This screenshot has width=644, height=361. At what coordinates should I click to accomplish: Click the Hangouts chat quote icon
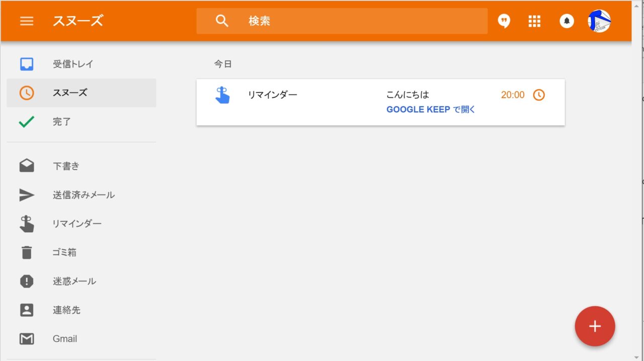504,21
